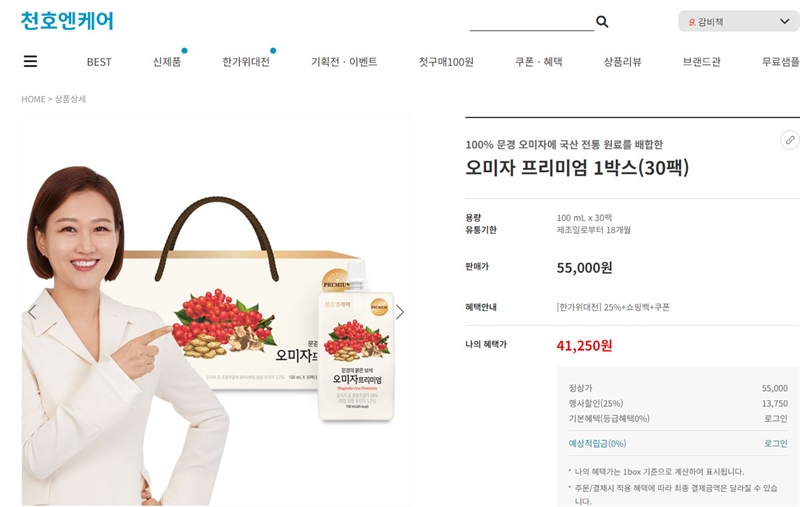Viewport: 800px width, 507px height.
Task: Show previous product image arrow
Action: tap(32, 312)
